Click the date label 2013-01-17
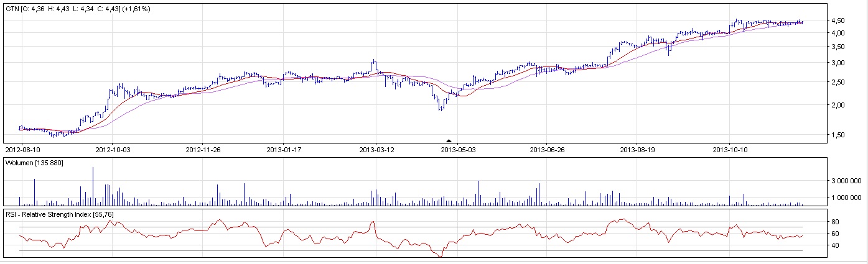This screenshot has width=868, height=264. coord(284,150)
